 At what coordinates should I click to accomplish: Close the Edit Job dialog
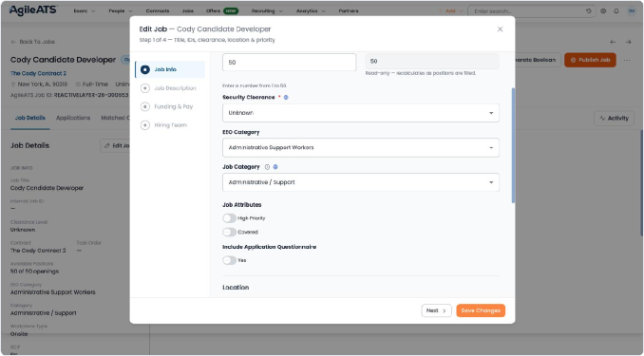500,29
